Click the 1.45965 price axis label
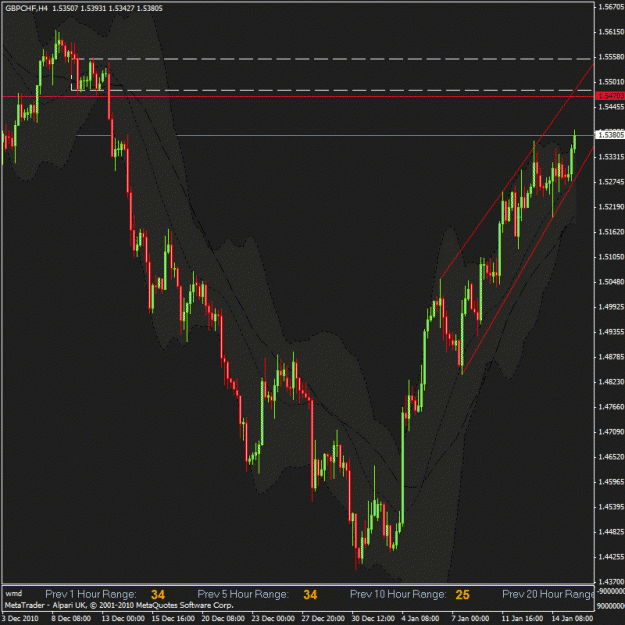625x625 pixels. 611,482
